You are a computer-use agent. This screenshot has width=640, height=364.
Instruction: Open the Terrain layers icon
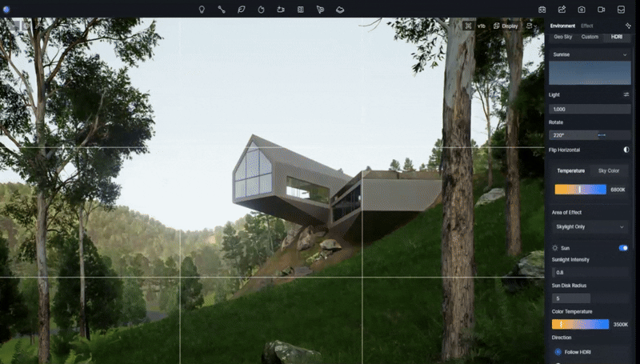point(340,10)
